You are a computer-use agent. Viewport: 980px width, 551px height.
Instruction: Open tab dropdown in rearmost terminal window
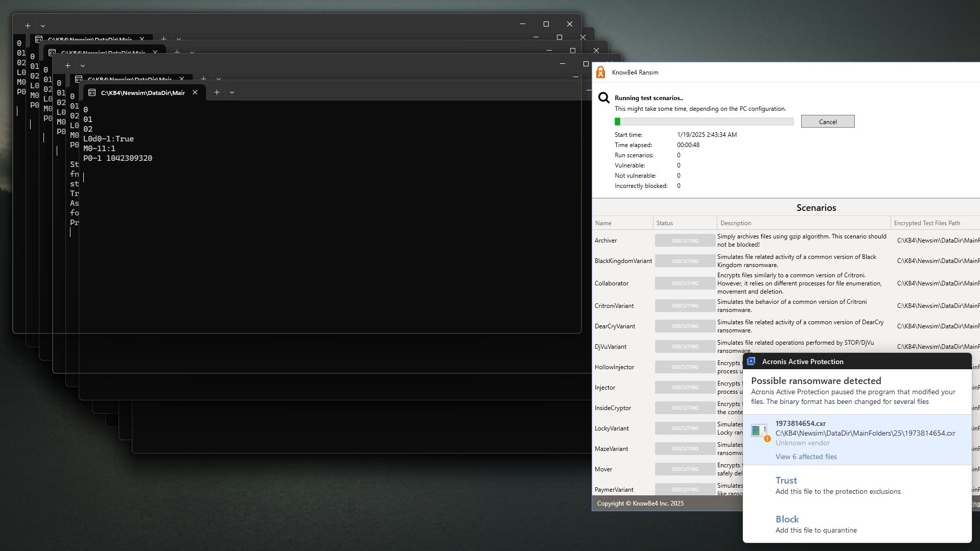click(43, 26)
